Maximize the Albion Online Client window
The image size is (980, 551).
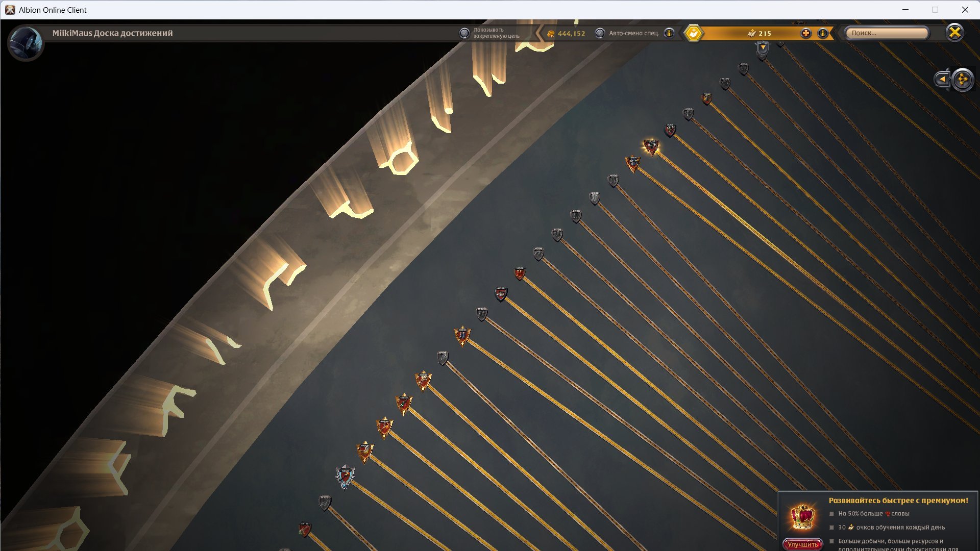[x=935, y=10]
